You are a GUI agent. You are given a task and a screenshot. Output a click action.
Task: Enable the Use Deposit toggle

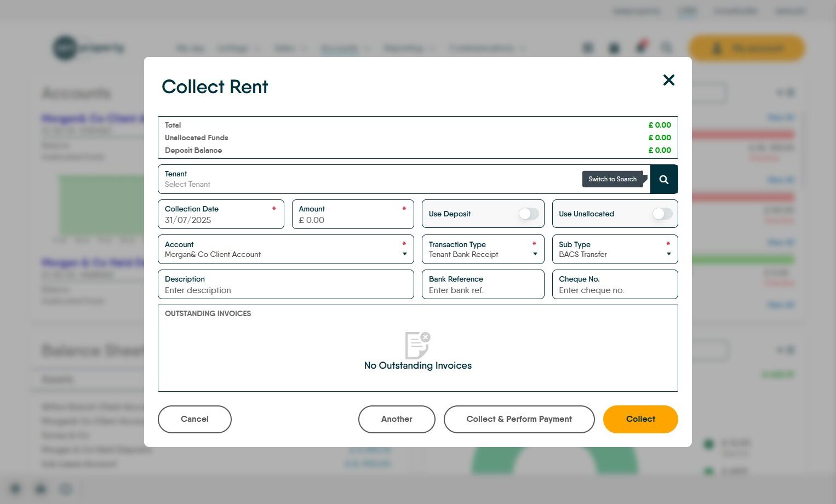coord(529,214)
